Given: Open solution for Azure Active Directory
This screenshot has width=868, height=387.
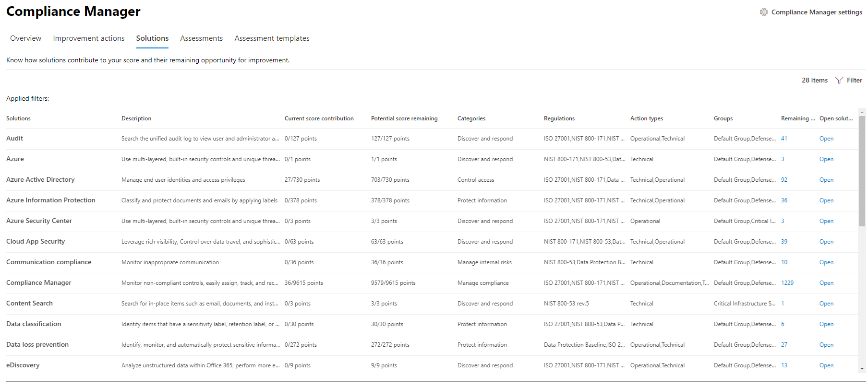Looking at the screenshot, I should (826, 180).
